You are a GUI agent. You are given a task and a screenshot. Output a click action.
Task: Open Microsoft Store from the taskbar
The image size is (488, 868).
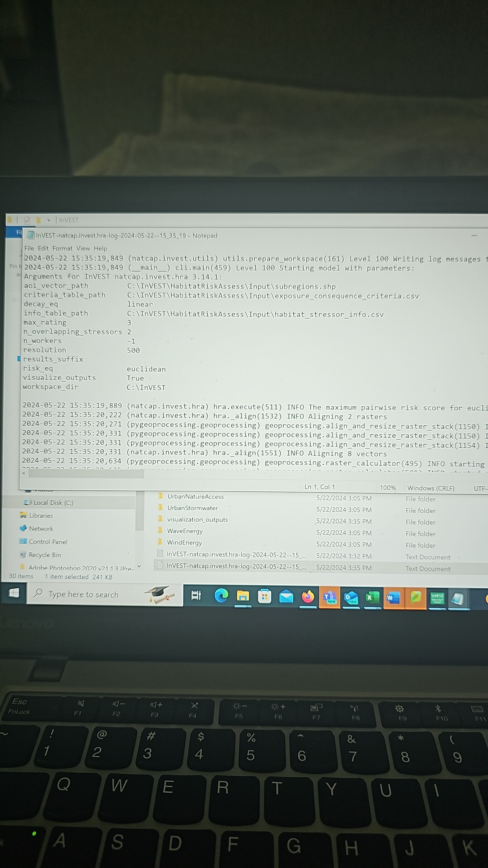265,597
